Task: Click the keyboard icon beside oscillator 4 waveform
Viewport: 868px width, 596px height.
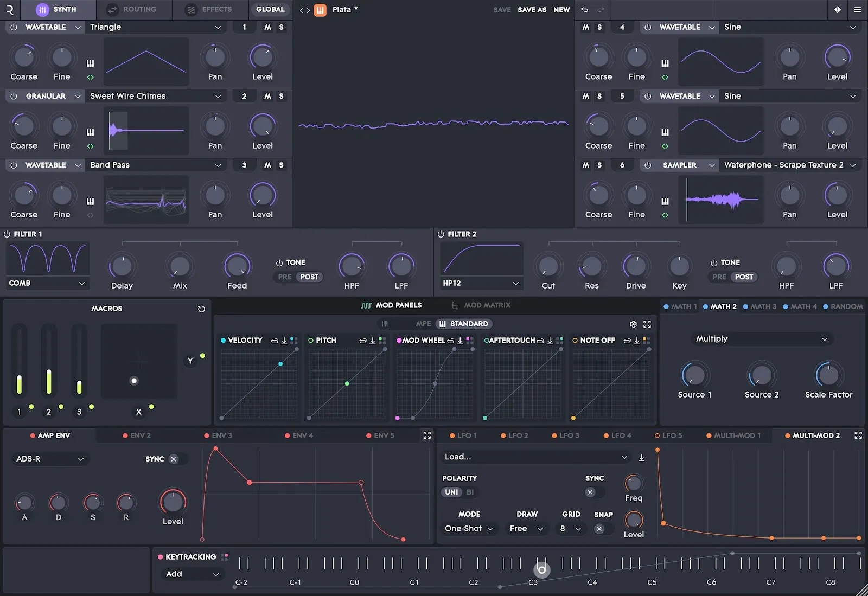Action: pyautogui.click(x=665, y=62)
